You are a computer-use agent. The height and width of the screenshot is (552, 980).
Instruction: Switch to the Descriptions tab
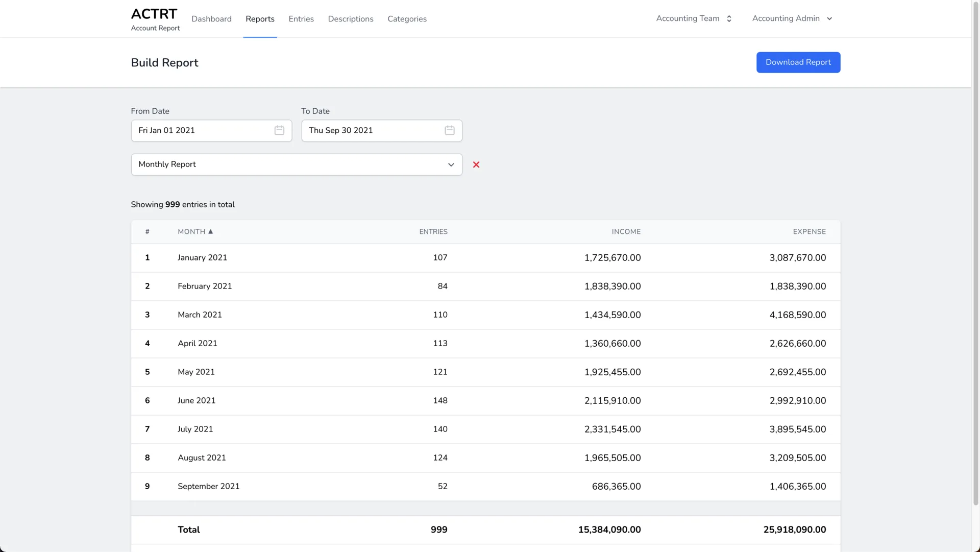(351, 19)
